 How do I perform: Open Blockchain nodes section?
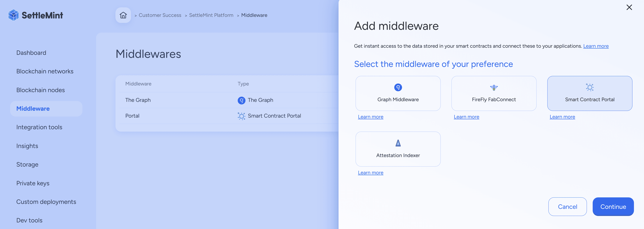click(40, 90)
